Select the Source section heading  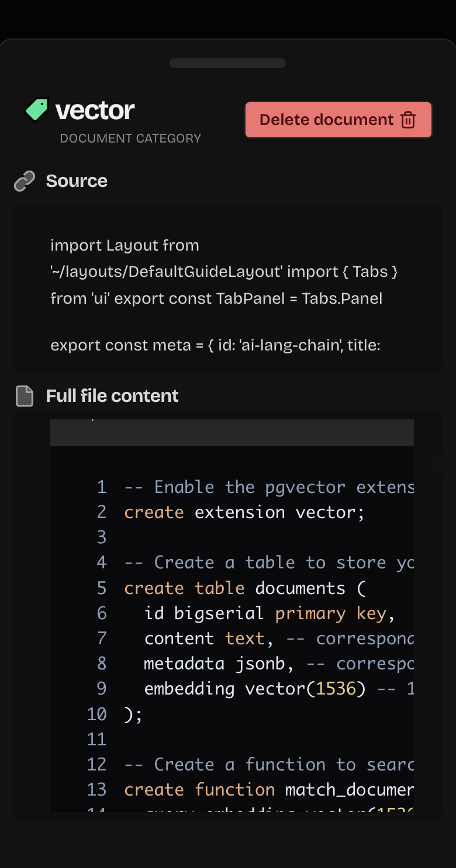point(77,181)
